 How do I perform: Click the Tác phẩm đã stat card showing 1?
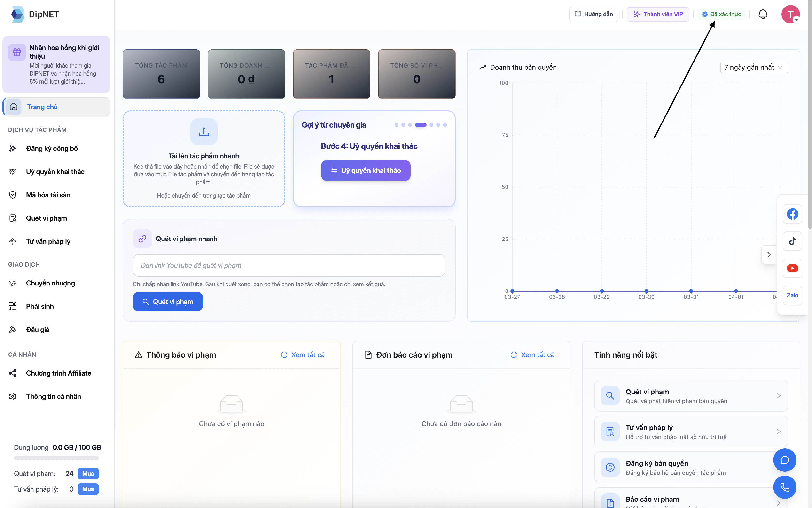[x=332, y=74]
